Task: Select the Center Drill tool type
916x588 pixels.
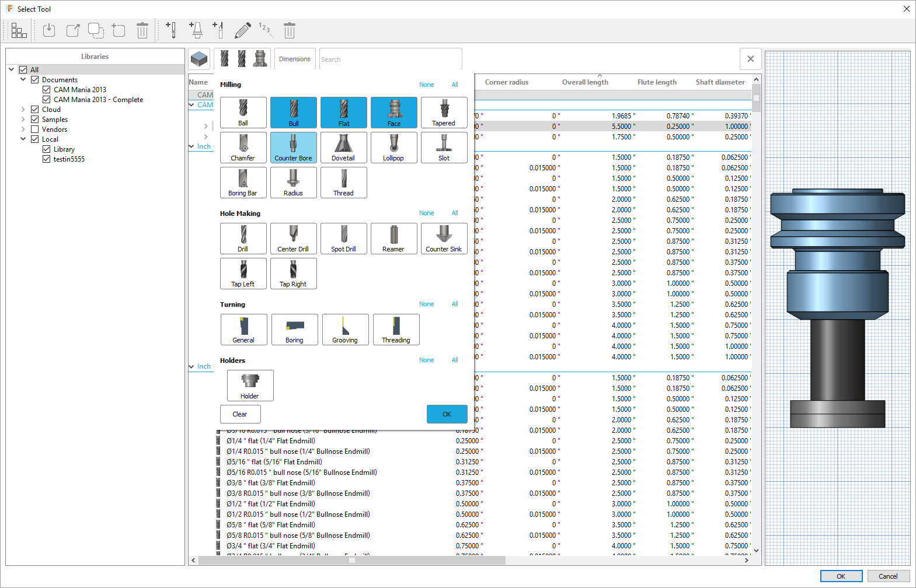Action: click(294, 239)
